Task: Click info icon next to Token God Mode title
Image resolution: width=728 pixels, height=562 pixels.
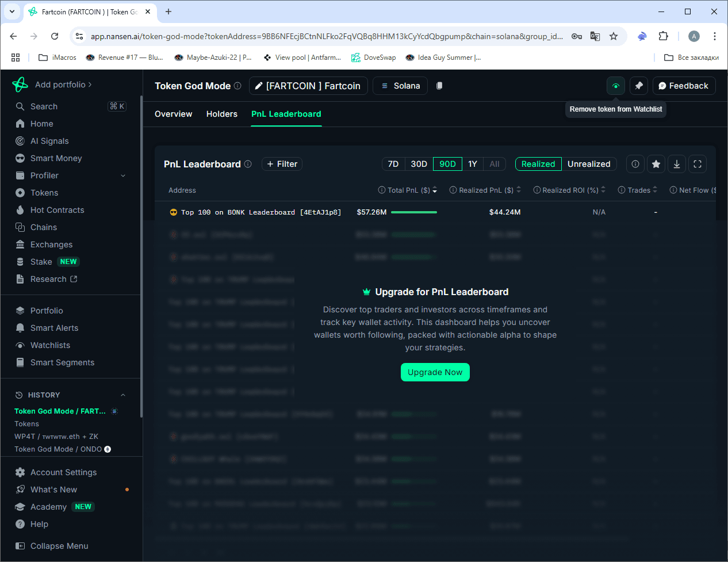Action: (x=237, y=86)
